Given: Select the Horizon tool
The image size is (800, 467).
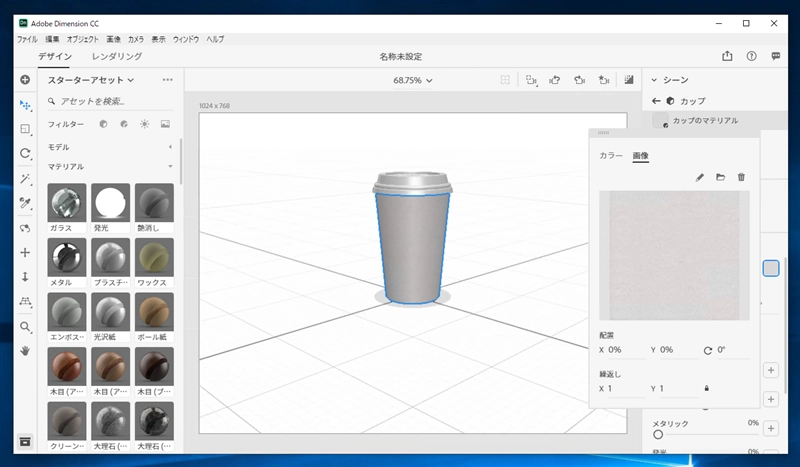Looking at the screenshot, I should (x=25, y=302).
